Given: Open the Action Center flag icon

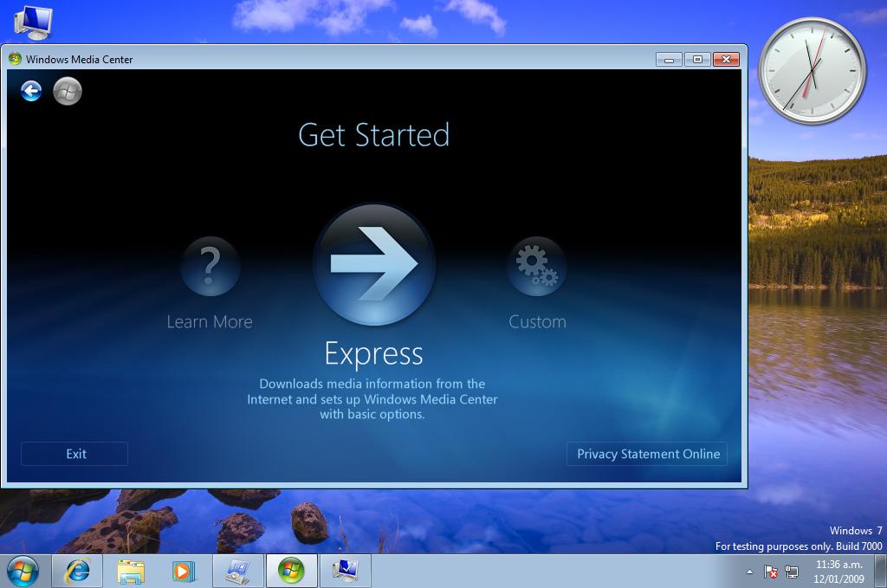Looking at the screenshot, I should point(771,572).
